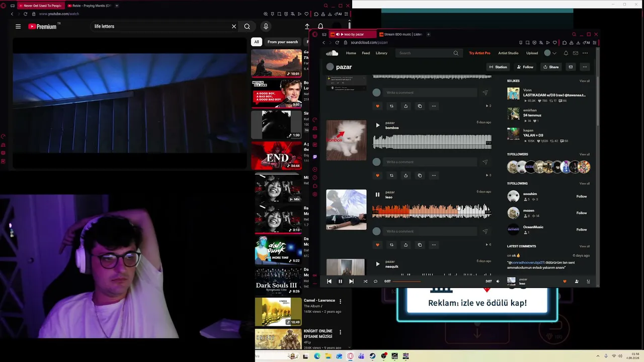Open more options on pazar profile header

(x=585, y=67)
